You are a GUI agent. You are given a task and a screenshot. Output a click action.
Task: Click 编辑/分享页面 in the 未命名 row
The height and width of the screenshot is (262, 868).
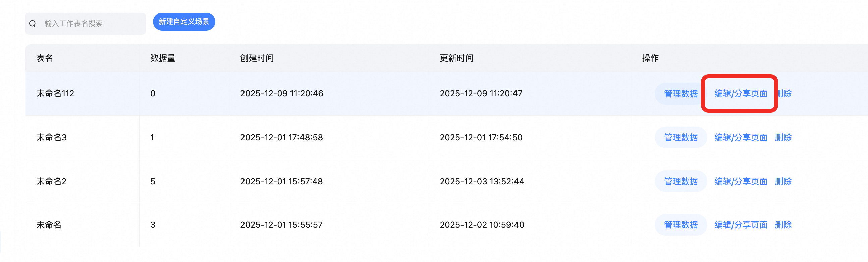741,224
